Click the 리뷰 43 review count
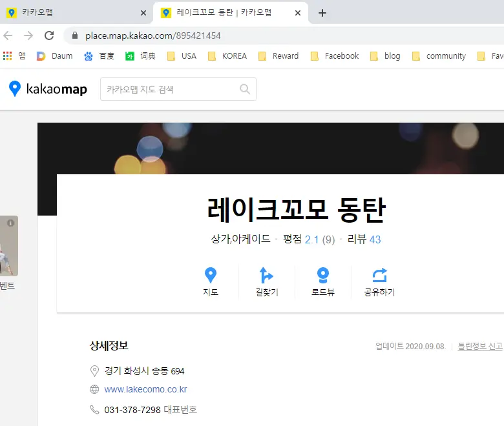Image resolution: width=504 pixels, height=426 pixels. [x=364, y=239]
